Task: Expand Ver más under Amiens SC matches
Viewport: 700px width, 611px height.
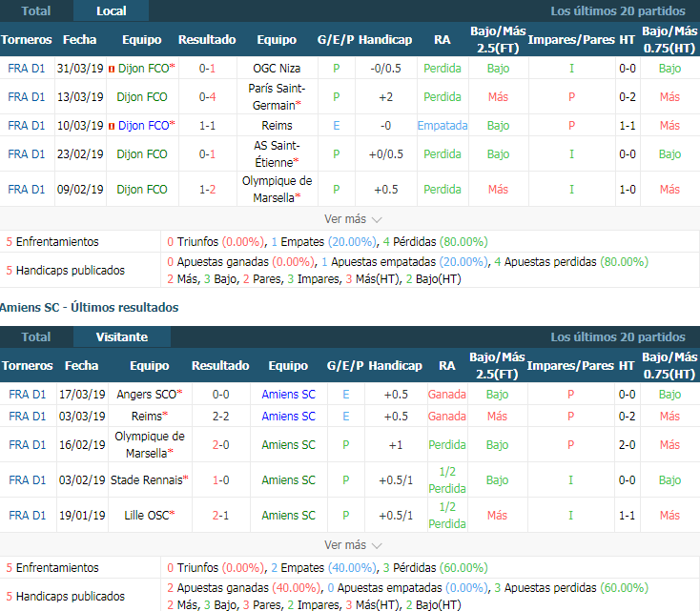Action: tap(353, 545)
